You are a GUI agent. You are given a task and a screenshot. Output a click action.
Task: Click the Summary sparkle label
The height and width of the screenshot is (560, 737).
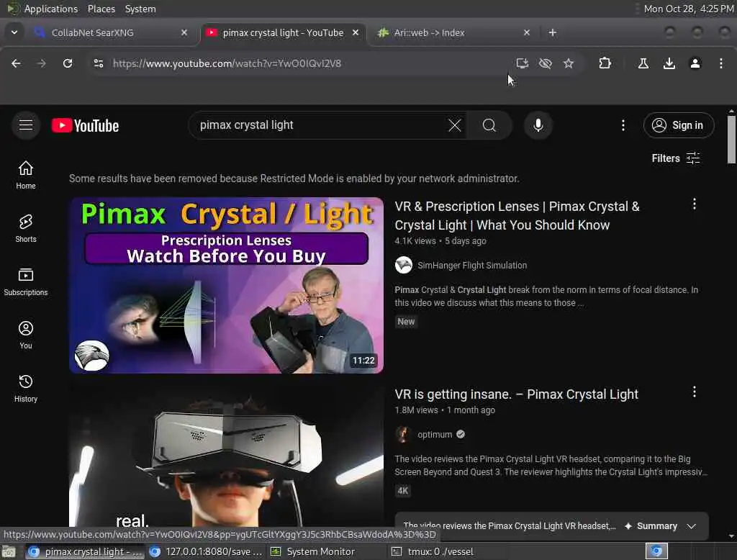tap(651, 526)
